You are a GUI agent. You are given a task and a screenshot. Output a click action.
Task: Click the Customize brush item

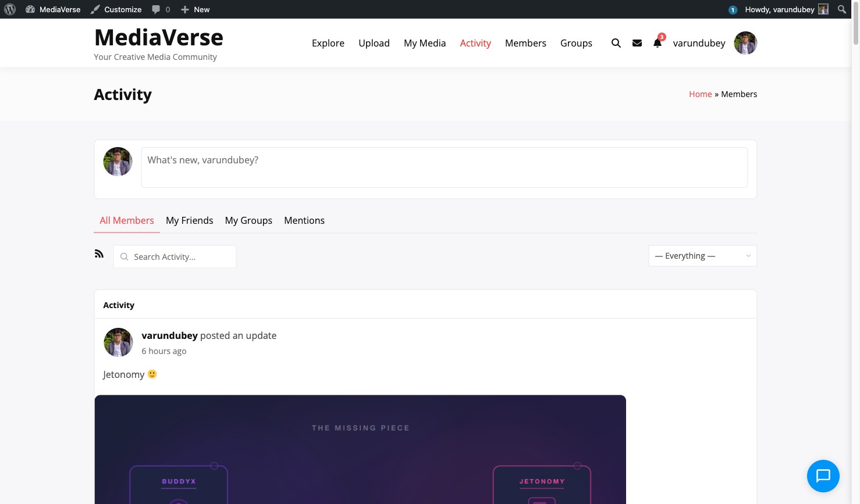116,9
